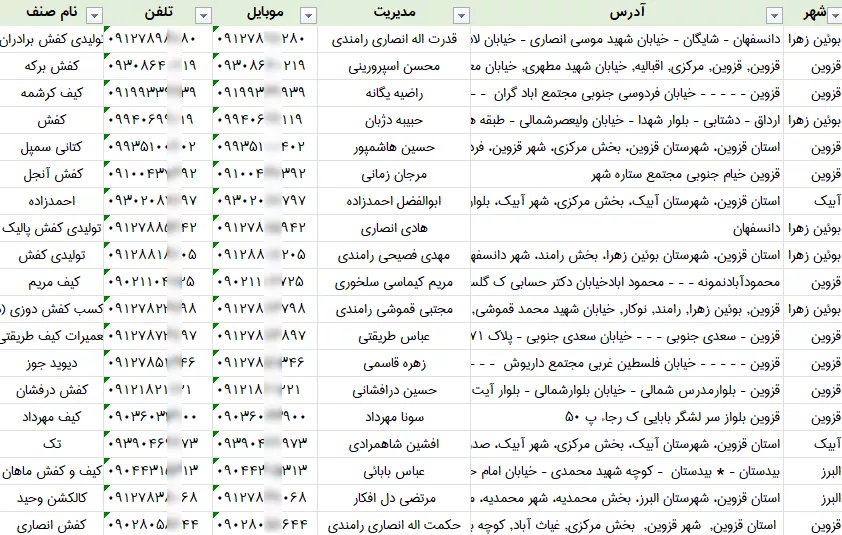
Task: Select cell مرجان زمانی
Action: (394, 174)
